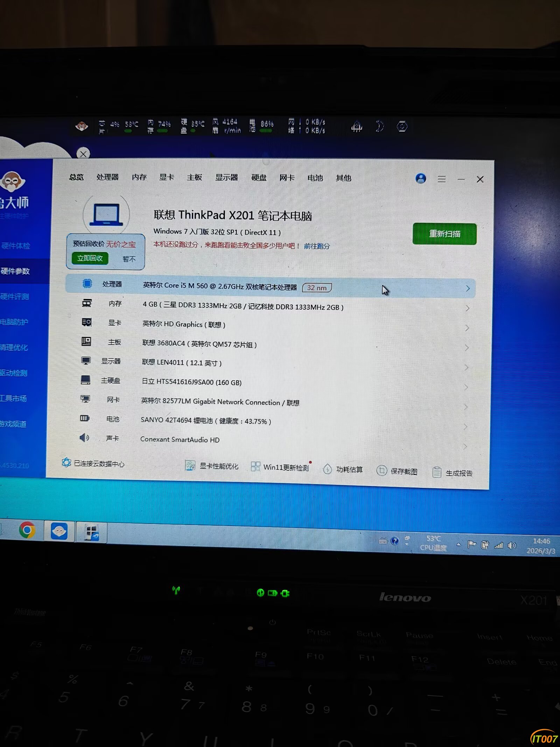Viewport: 560px width, 747px height.
Task: Select the battery row SANYO 42T4694
Action: (206, 421)
